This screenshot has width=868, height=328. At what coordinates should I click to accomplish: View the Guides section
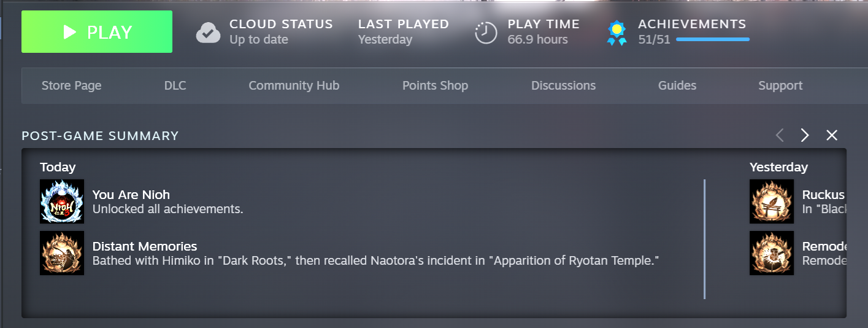coord(677,85)
